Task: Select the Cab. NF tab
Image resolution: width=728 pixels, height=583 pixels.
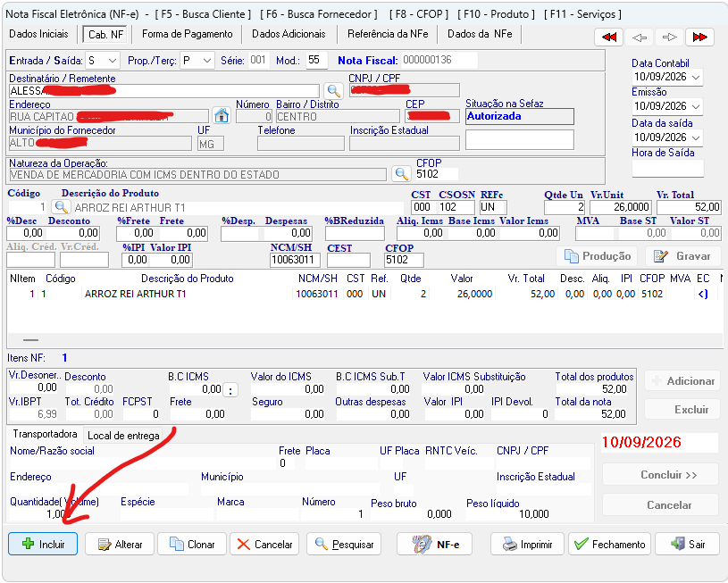Action: click(105, 34)
